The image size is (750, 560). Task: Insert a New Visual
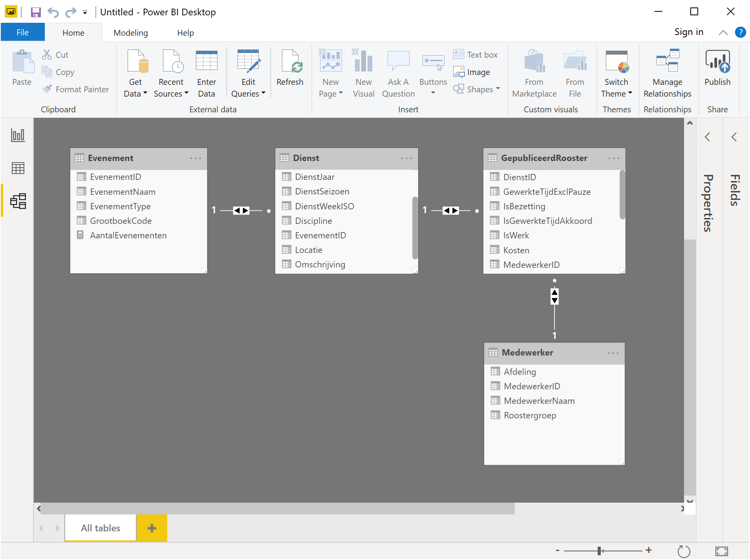tap(364, 73)
